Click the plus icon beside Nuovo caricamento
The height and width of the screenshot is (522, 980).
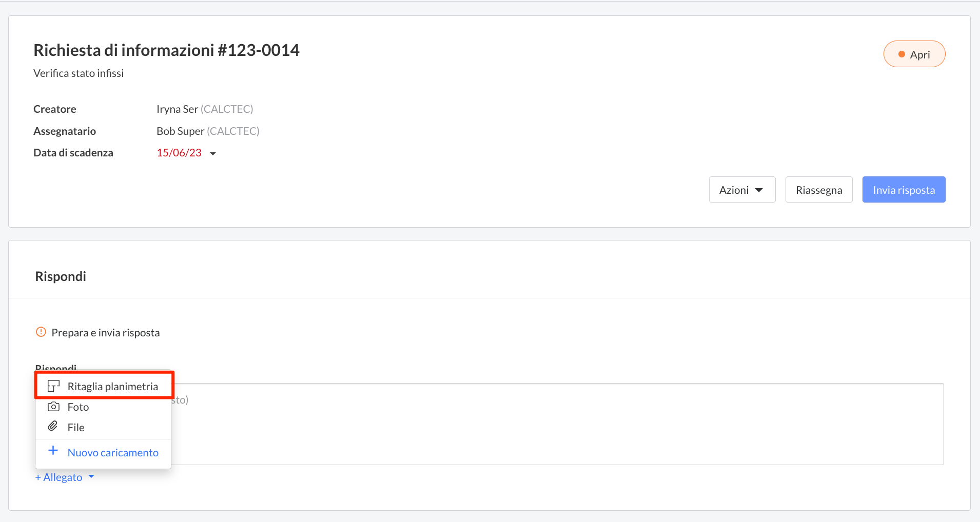tap(53, 451)
